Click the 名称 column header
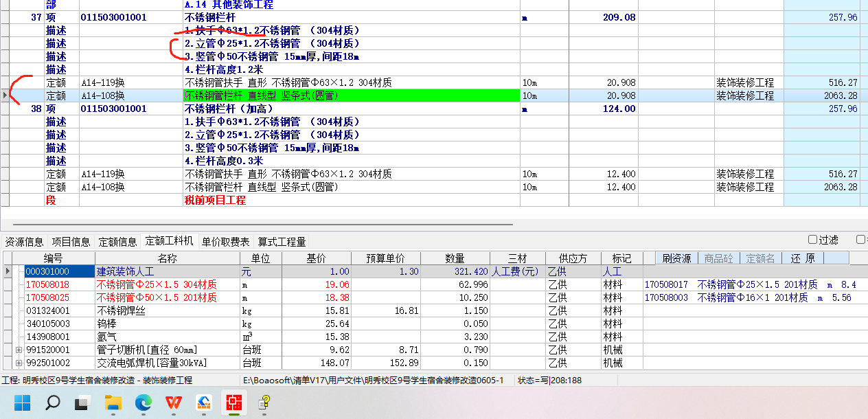 167,258
